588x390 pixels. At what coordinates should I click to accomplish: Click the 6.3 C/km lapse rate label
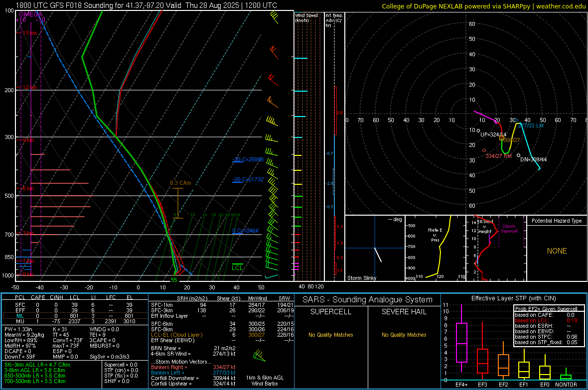tap(180, 183)
